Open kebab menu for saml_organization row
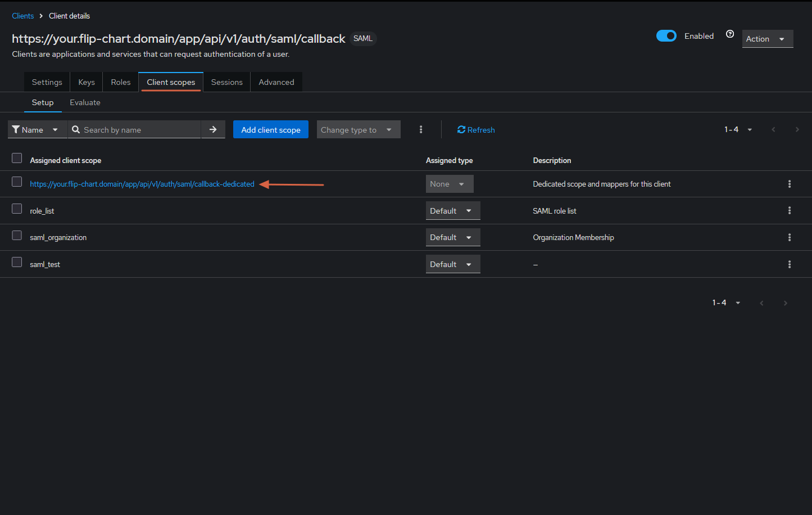 click(790, 237)
